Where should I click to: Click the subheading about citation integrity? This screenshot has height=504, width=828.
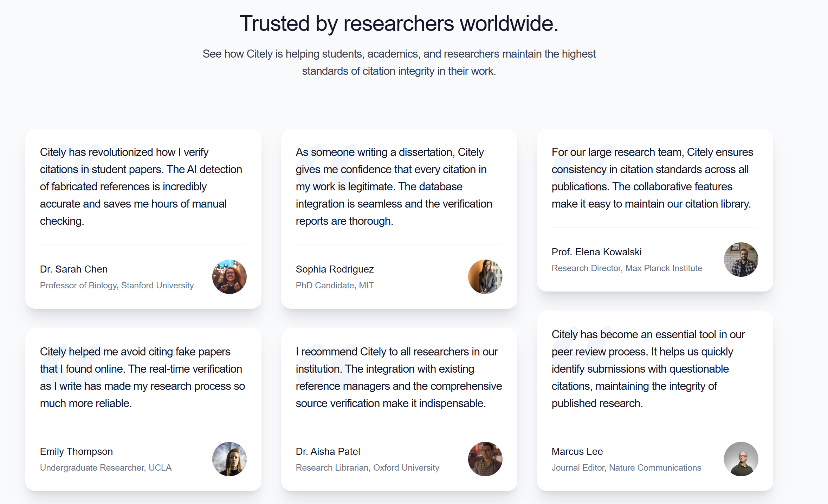[399, 63]
